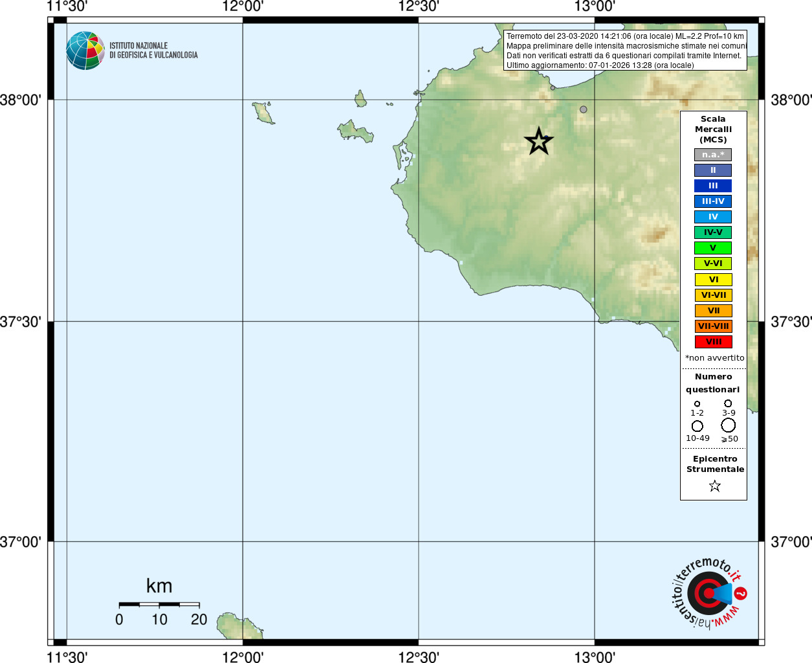
Task: Select the blue III intensity swatch
Action: pyautogui.click(x=713, y=186)
